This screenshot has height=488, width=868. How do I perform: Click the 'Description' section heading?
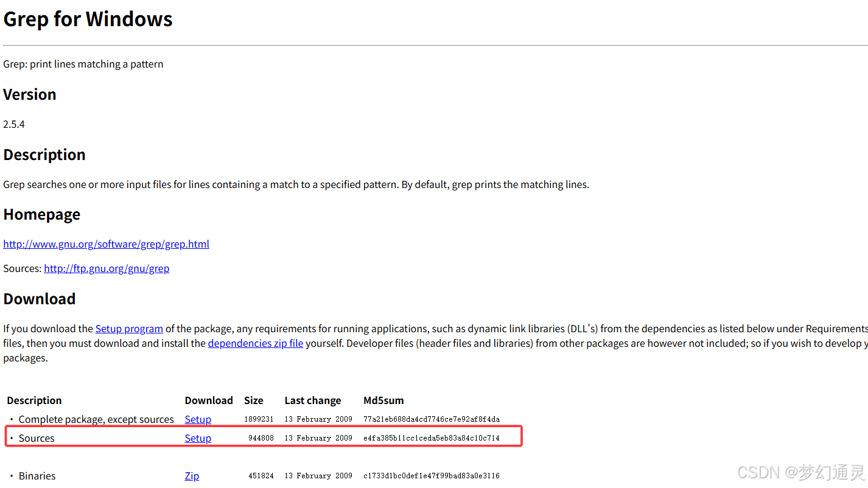tap(44, 155)
